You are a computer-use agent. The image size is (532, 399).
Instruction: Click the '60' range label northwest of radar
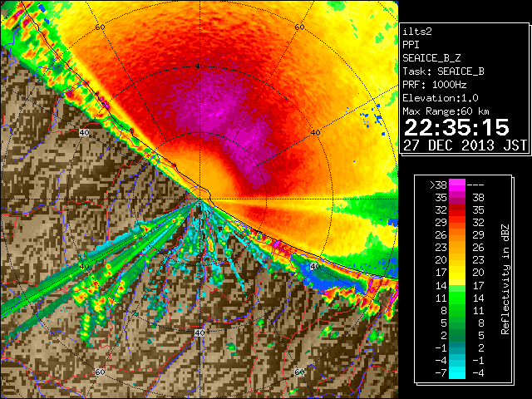click(100, 27)
